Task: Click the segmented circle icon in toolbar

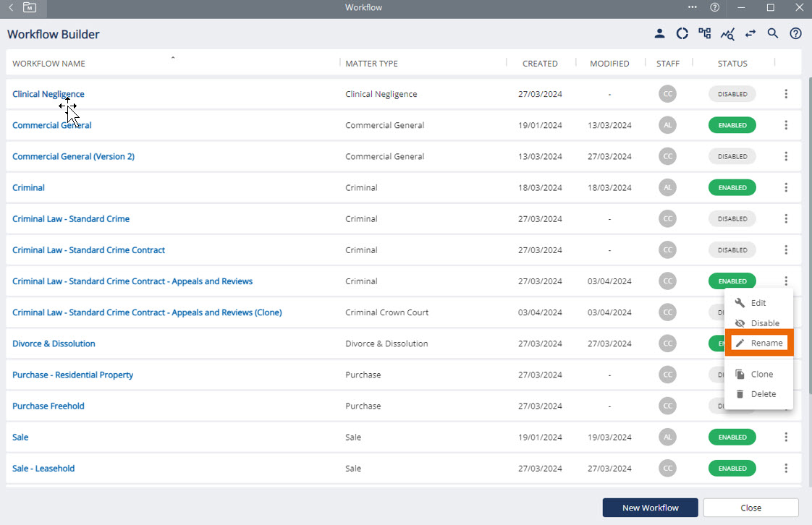Action: [682, 33]
